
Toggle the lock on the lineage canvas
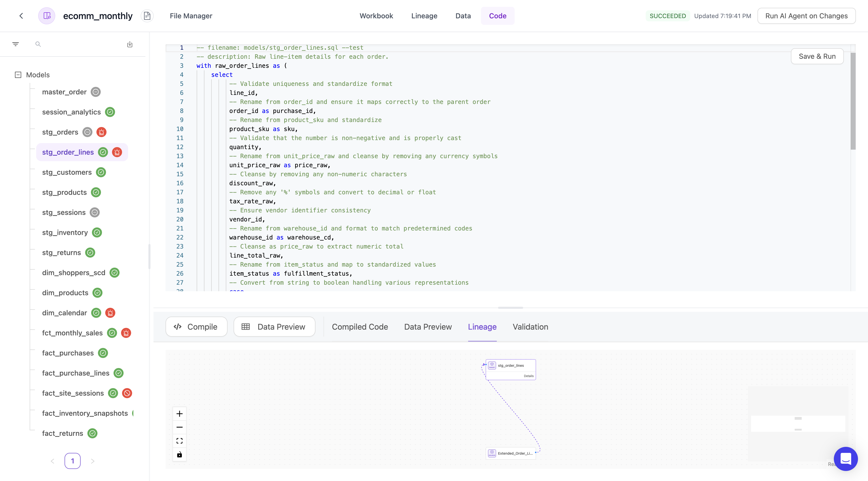179,454
